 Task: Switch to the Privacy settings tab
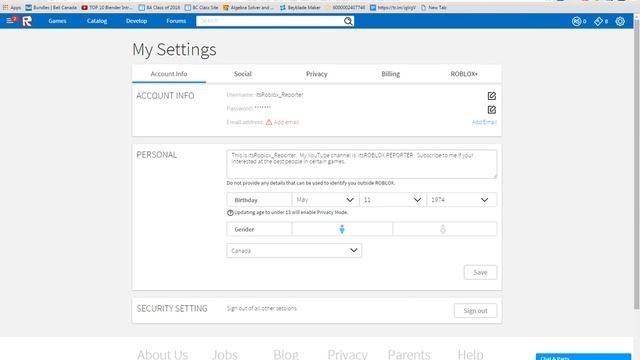tap(316, 74)
